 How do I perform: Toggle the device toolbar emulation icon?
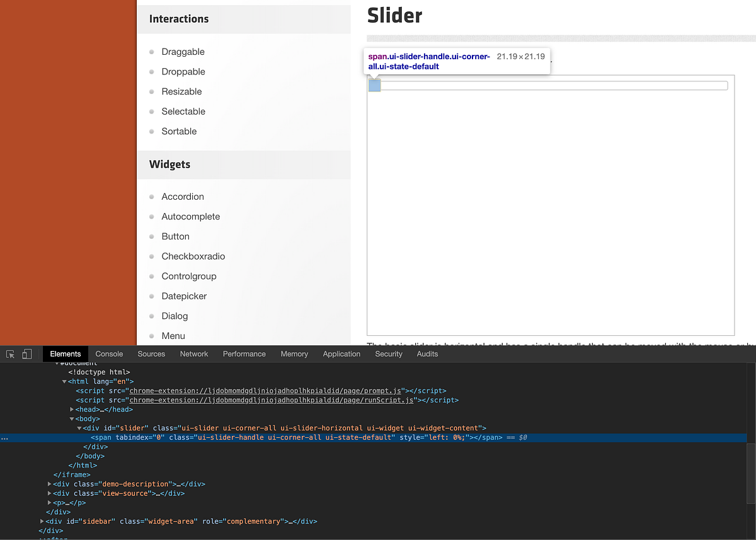pyautogui.click(x=26, y=354)
